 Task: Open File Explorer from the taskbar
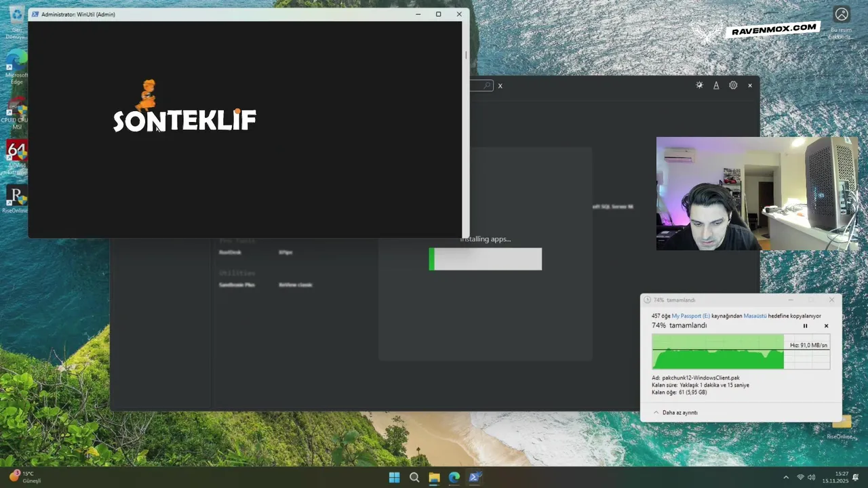[434, 477]
